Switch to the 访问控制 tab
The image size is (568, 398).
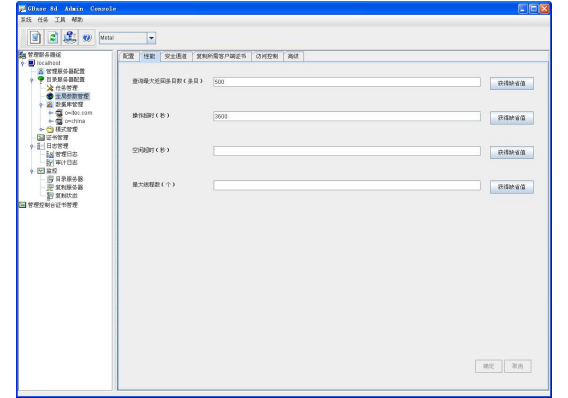pyautogui.click(x=267, y=56)
